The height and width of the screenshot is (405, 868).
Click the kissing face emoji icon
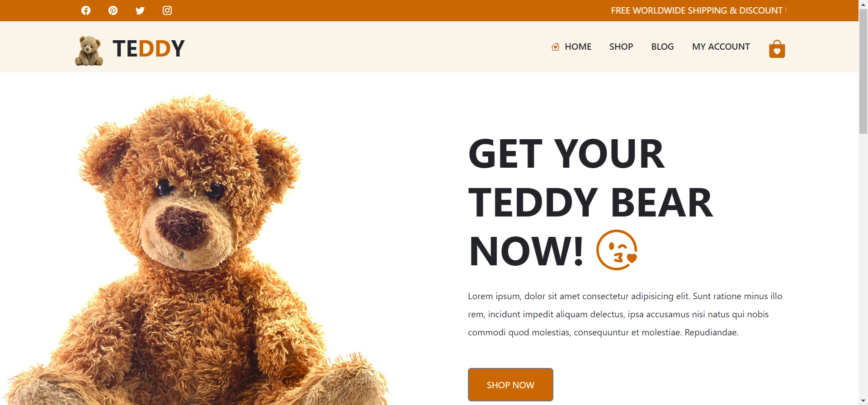coord(617,250)
